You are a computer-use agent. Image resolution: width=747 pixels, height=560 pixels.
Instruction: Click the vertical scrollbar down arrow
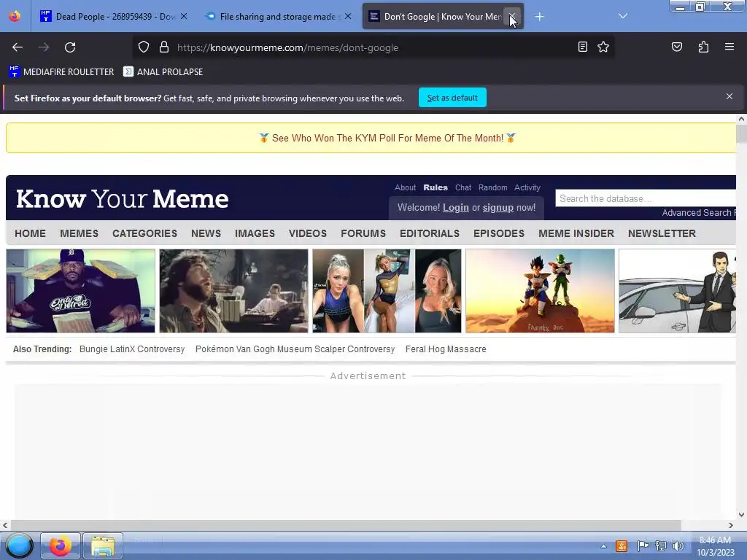click(x=741, y=514)
